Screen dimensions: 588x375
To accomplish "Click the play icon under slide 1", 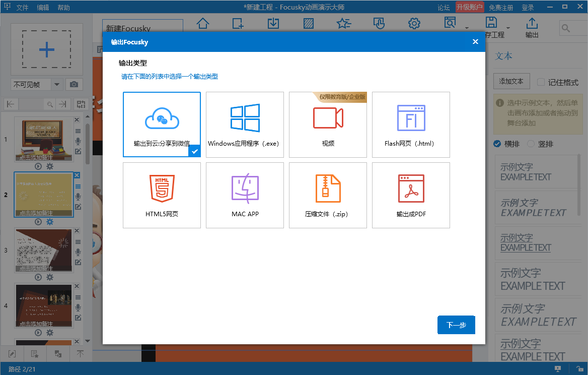I will coord(38,166).
